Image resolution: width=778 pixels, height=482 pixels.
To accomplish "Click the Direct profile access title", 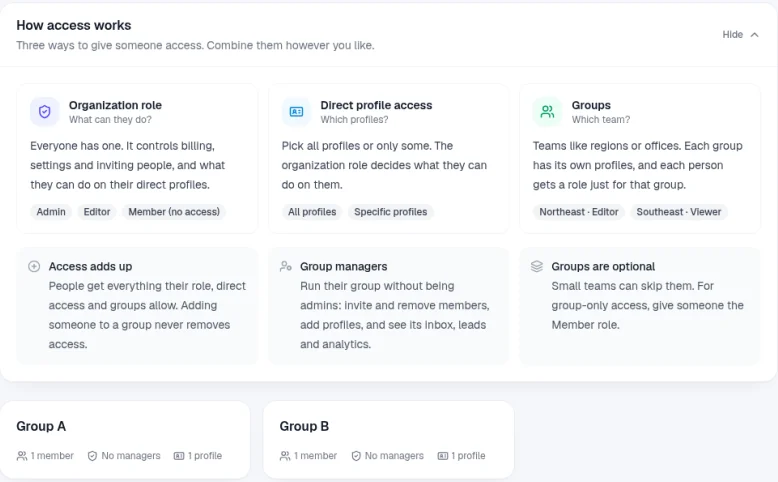I will click(376, 105).
